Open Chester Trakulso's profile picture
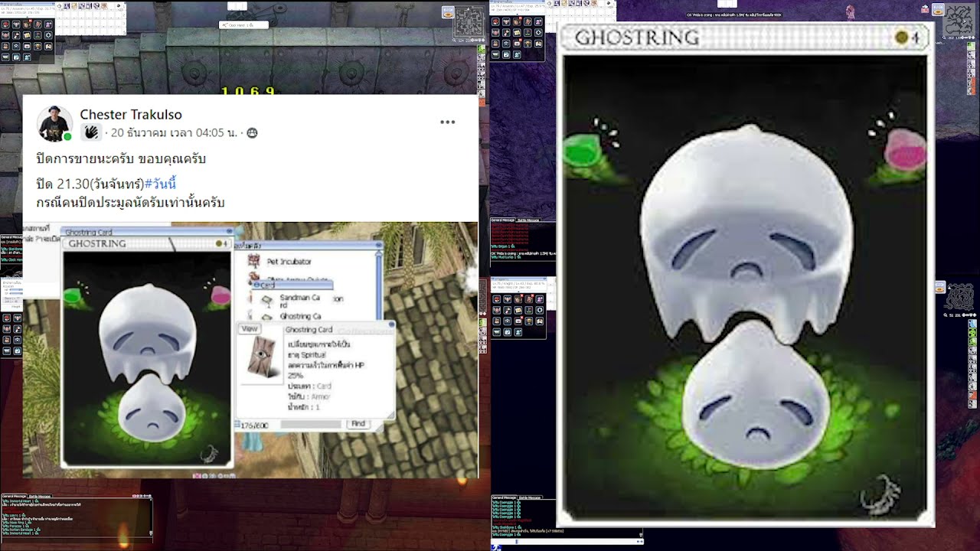The height and width of the screenshot is (551, 980). click(x=55, y=124)
